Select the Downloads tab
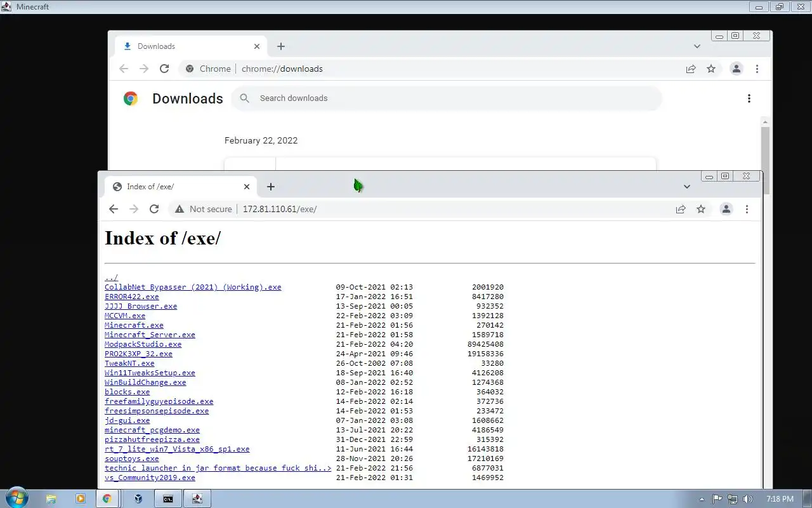The width and height of the screenshot is (812, 508). [190, 46]
